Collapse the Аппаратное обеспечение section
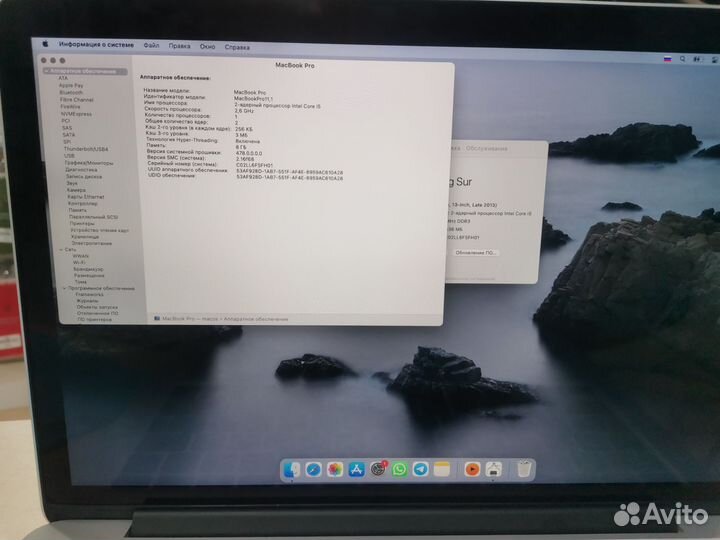This screenshot has width=720, height=540. (46, 71)
